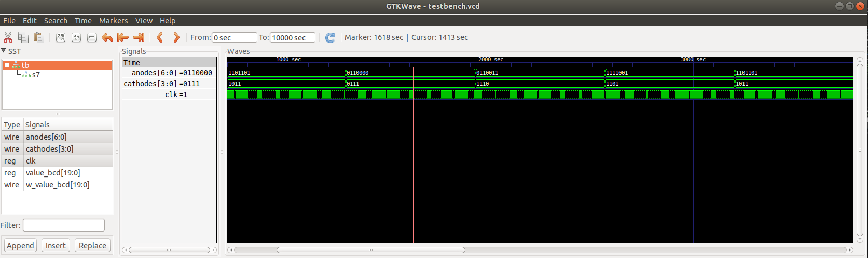
Task: Click the Zoom Undo arrow icon
Action: pyautogui.click(x=107, y=37)
